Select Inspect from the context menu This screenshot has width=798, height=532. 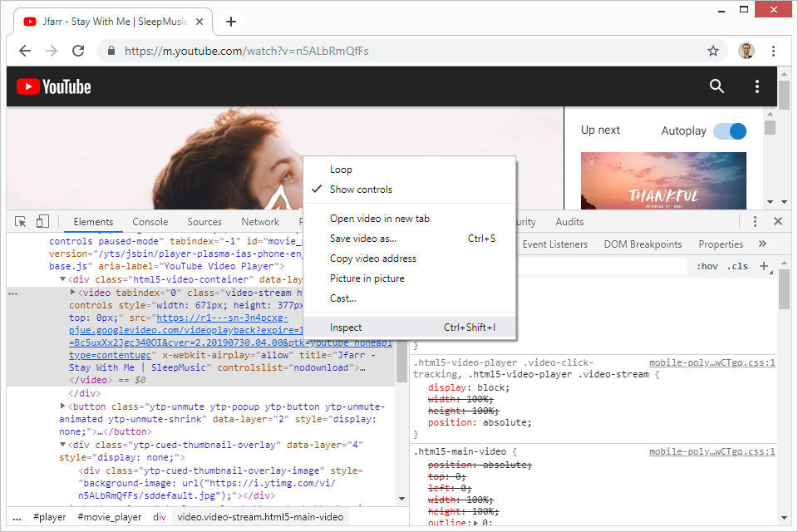tap(346, 328)
